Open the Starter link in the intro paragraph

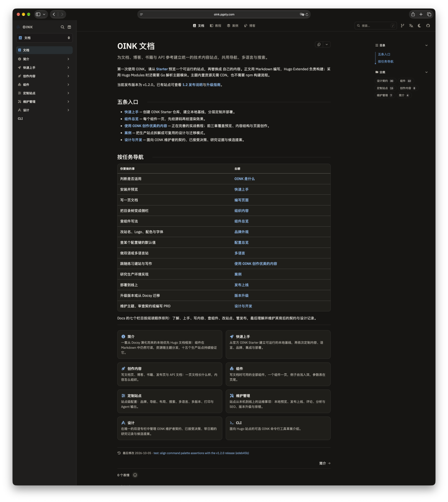tap(162, 69)
